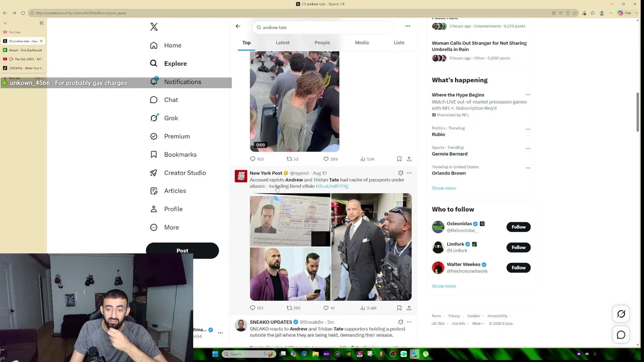Reply to the New York Post tweet

click(257, 308)
